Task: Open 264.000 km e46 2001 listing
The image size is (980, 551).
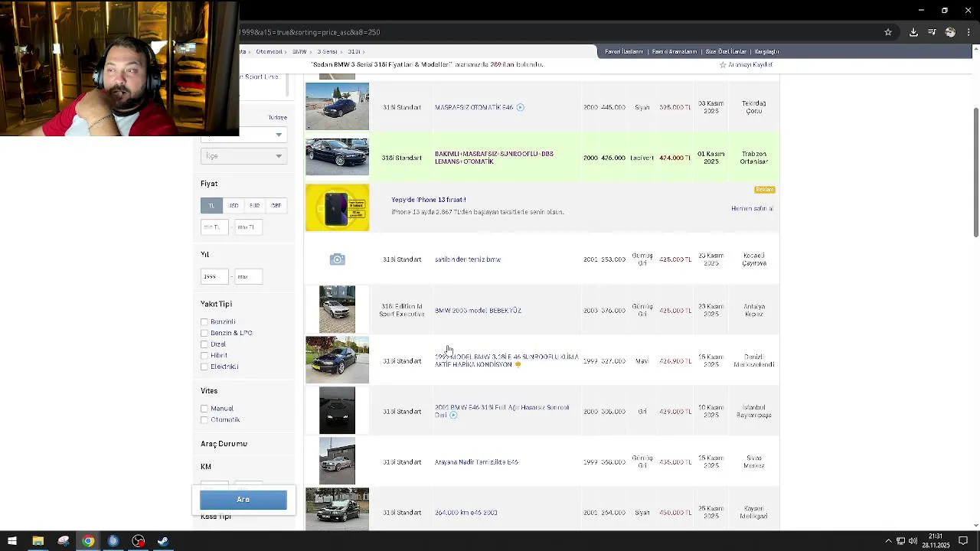Action: (465, 513)
